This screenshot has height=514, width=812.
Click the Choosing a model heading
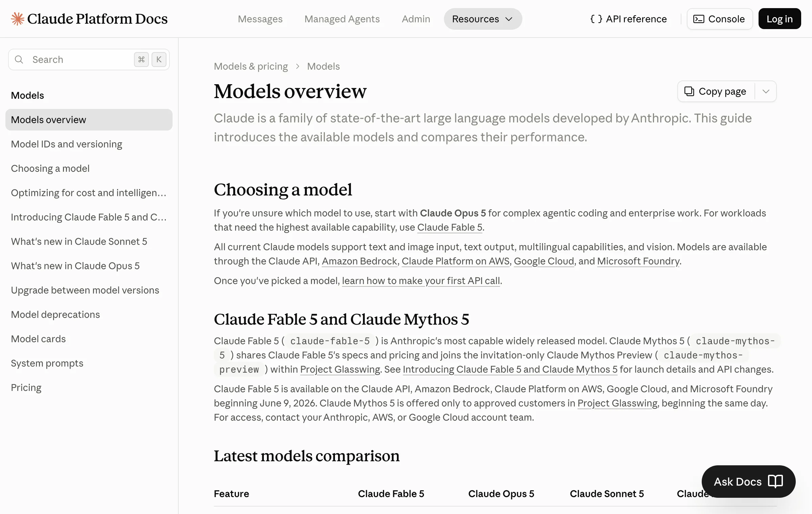tap(283, 189)
